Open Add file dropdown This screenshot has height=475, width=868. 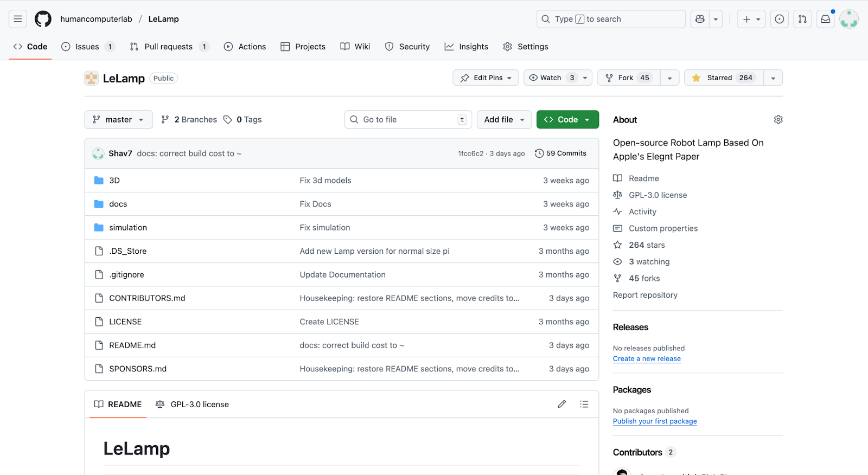[504, 119]
